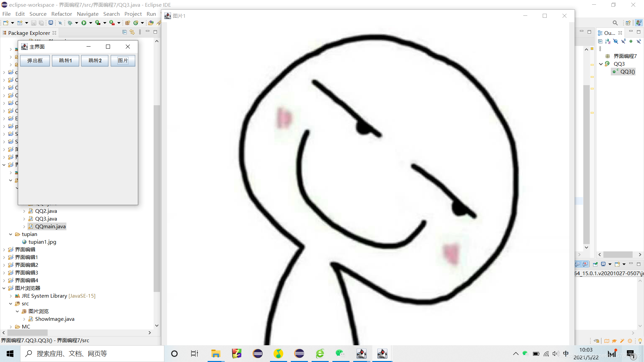644x362 pixels.
Task: Collapse the tupian folder
Action: pos(10,234)
